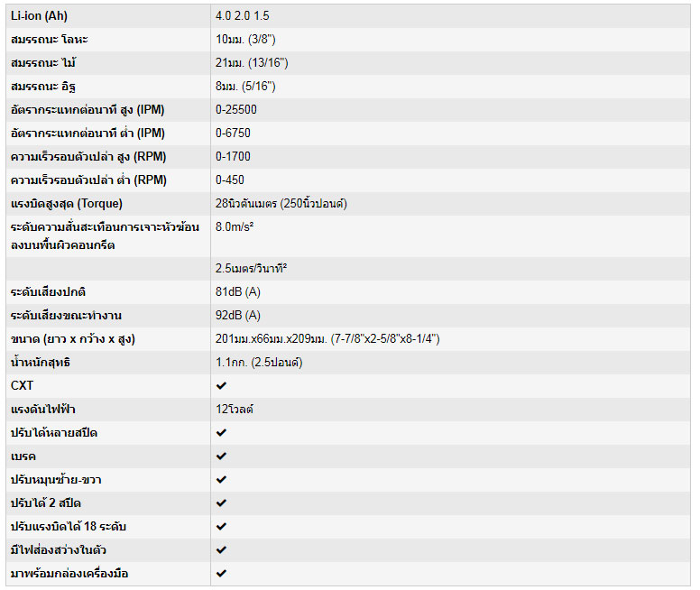Select the 81dB (A) value

[238, 292]
